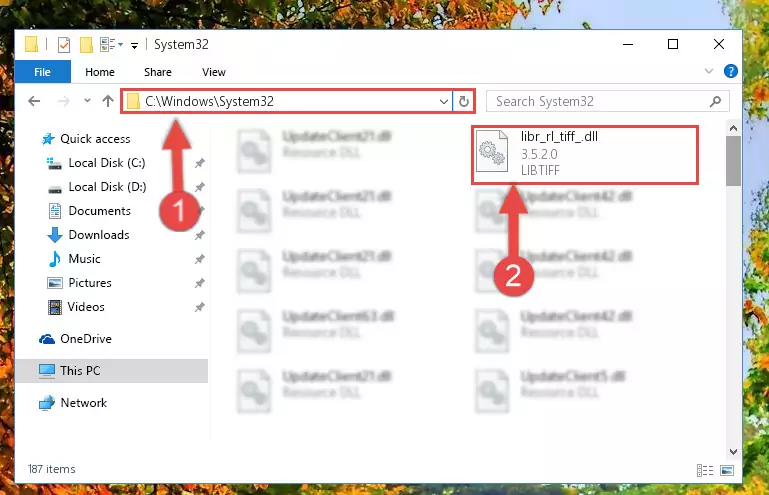
Task: Click the vertical scrollbar thumb
Action: (x=733, y=161)
